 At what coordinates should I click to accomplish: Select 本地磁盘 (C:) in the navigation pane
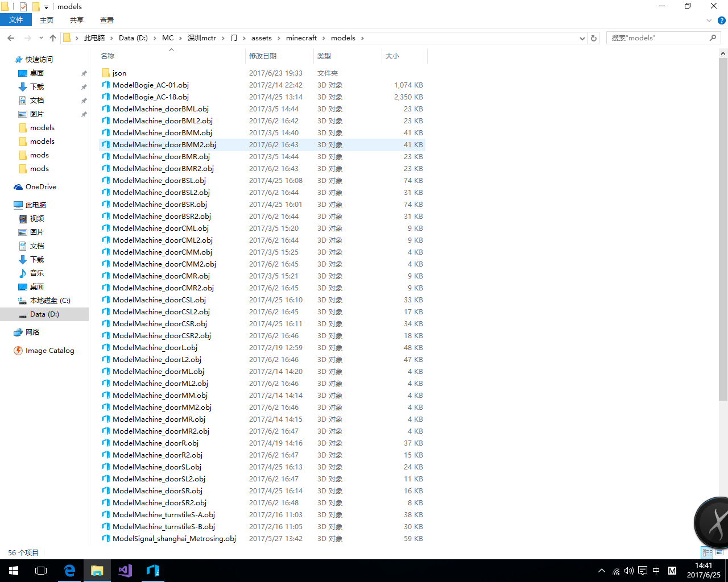tap(50, 301)
